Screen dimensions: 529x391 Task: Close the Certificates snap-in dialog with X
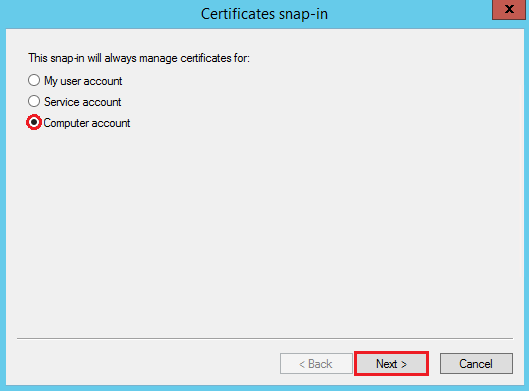(509, 9)
